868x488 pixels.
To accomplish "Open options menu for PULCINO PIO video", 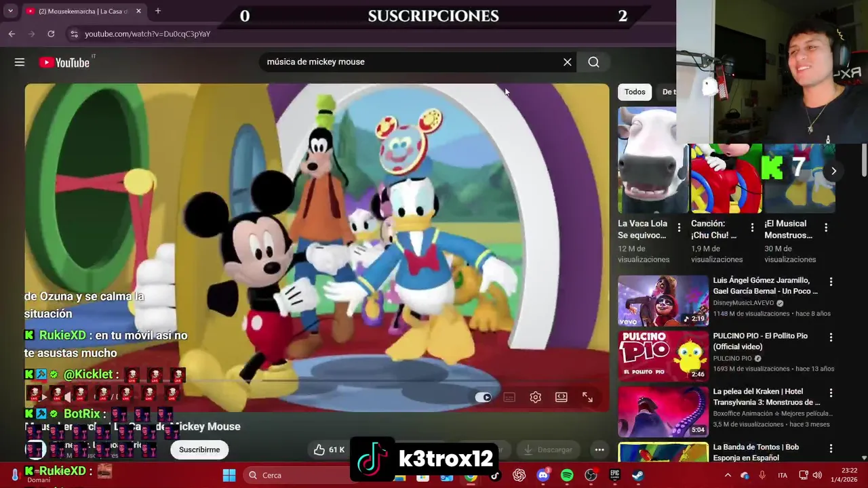I will pyautogui.click(x=831, y=337).
